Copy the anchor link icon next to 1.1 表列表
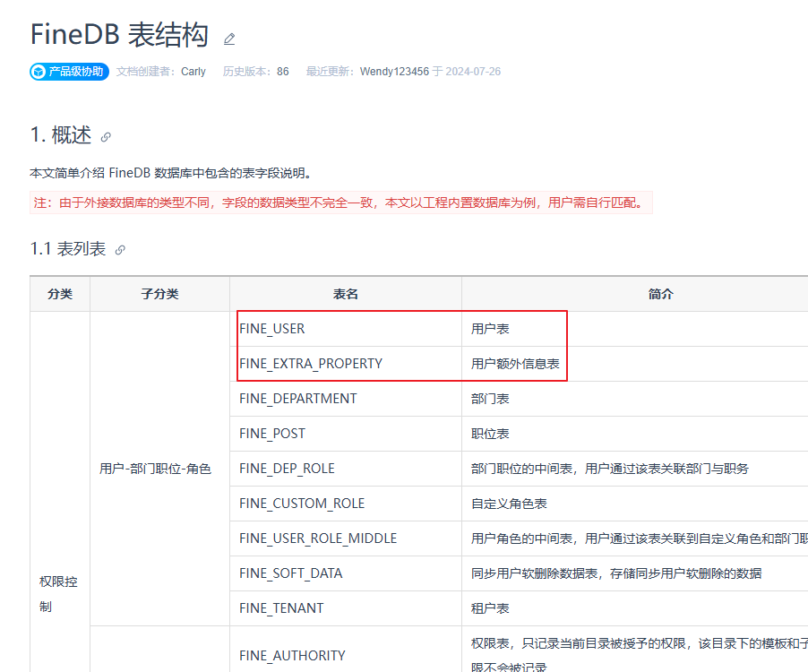Image resolution: width=808 pixels, height=672 pixels. [120, 250]
